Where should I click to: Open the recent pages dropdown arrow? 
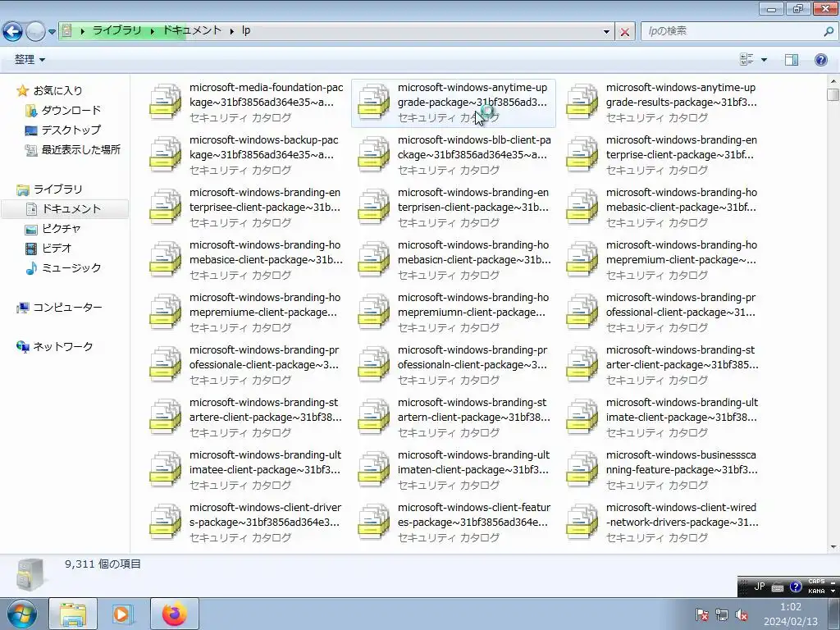[52, 32]
